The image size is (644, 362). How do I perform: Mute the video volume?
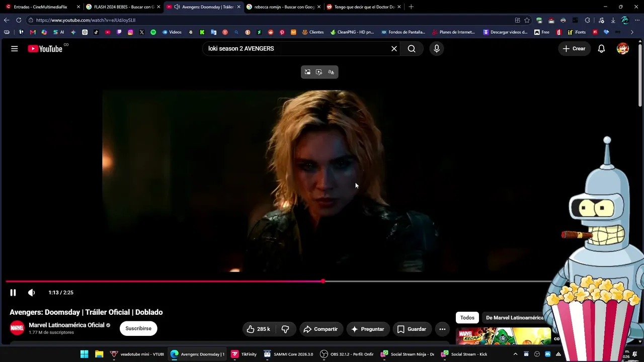coord(31,293)
